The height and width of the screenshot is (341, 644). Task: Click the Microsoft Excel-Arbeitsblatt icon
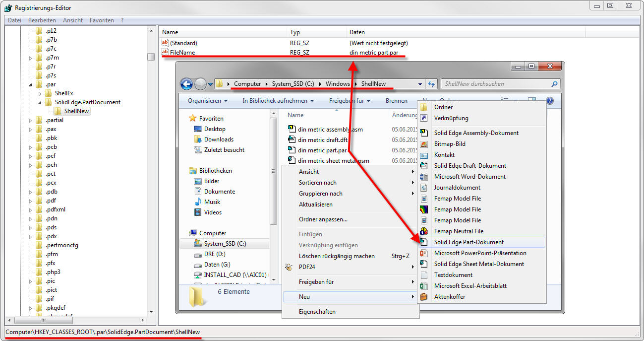[x=424, y=286]
